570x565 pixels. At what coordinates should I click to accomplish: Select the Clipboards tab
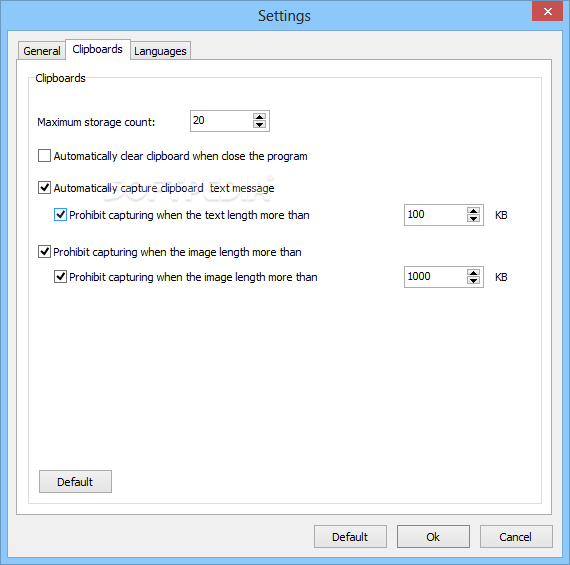97,49
